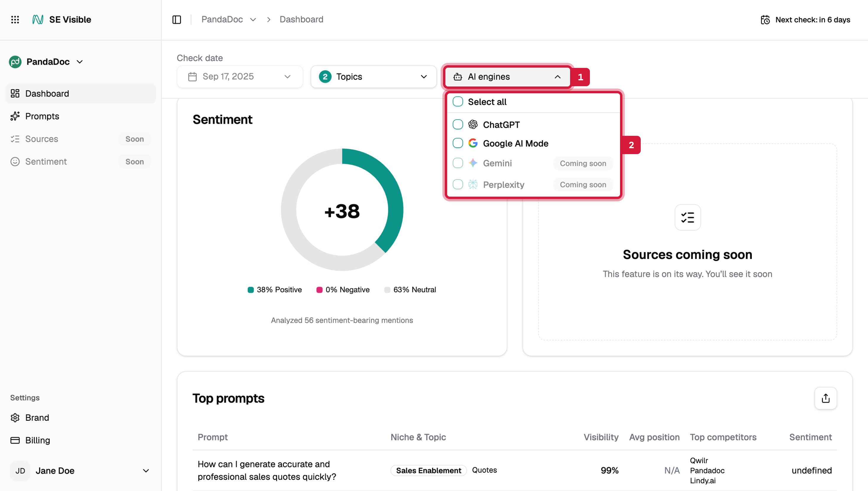The image size is (868, 491).
Task: Click the Sources checklist icon in empty card
Action: click(x=687, y=218)
